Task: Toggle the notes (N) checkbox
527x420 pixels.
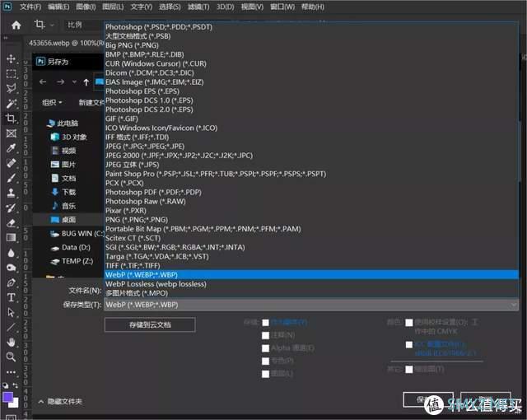Action: (265, 335)
